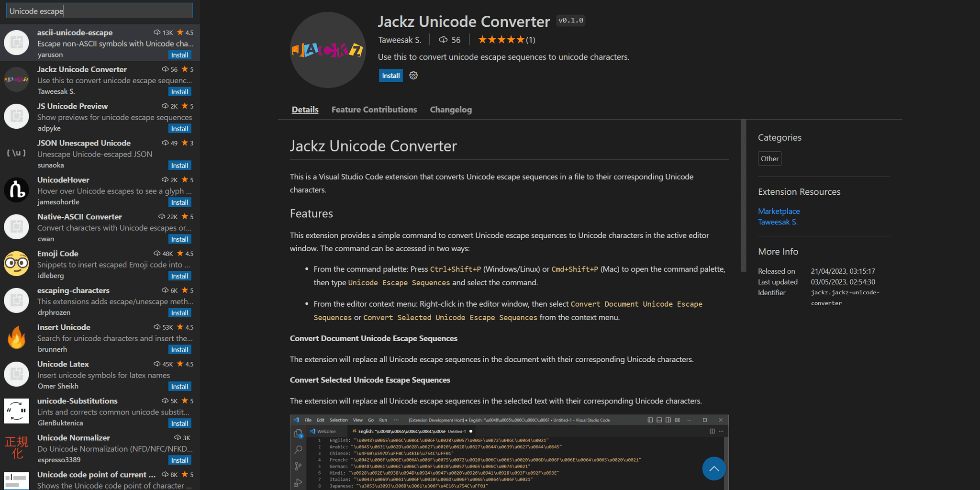
Task: Select the Native-ASCII Converter title
Action: point(79,217)
